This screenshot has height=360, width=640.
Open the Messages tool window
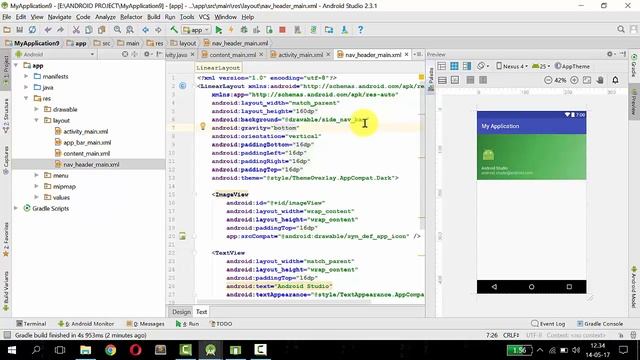click(145, 324)
